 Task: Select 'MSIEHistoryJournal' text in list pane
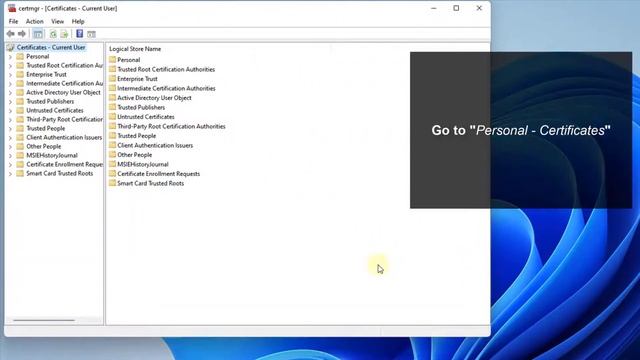click(x=143, y=164)
